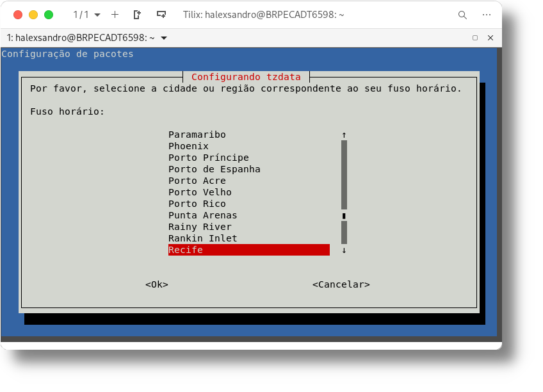Choose Rainy River in the list
Screen dimensions: 543x392
tap(200, 227)
